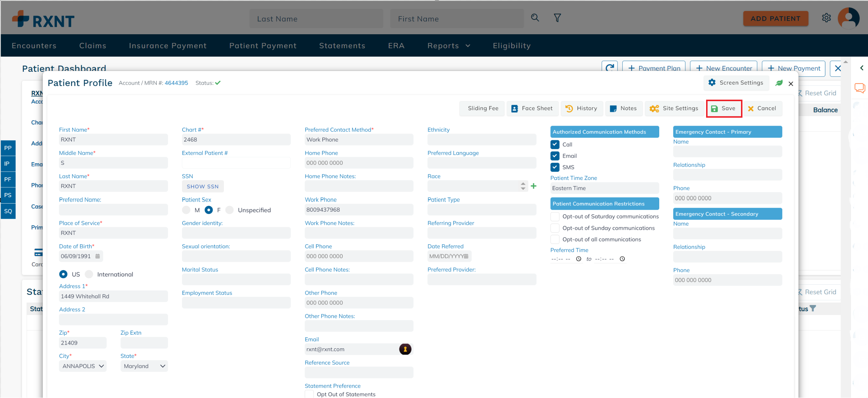Image resolution: width=868 pixels, height=398 pixels.
Task: Open Preferred Time end clock icon
Action: tap(622, 259)
